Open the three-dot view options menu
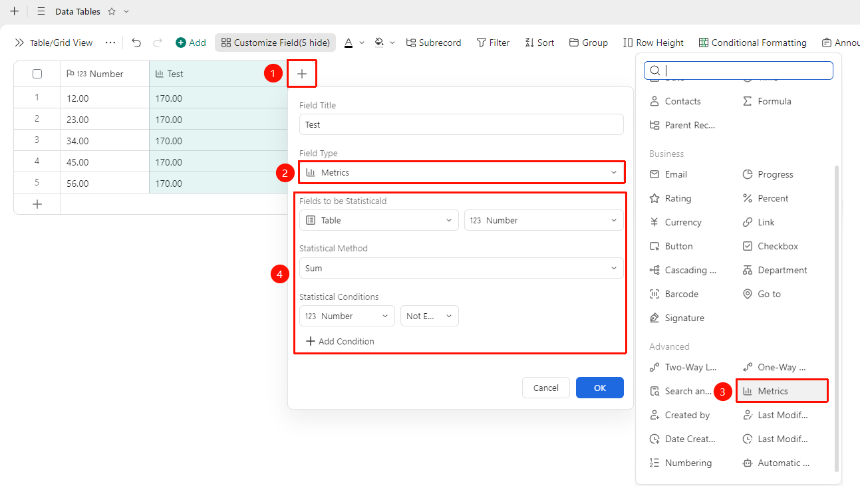The height and width of the screenshot is (504, 860). (110, 43)
